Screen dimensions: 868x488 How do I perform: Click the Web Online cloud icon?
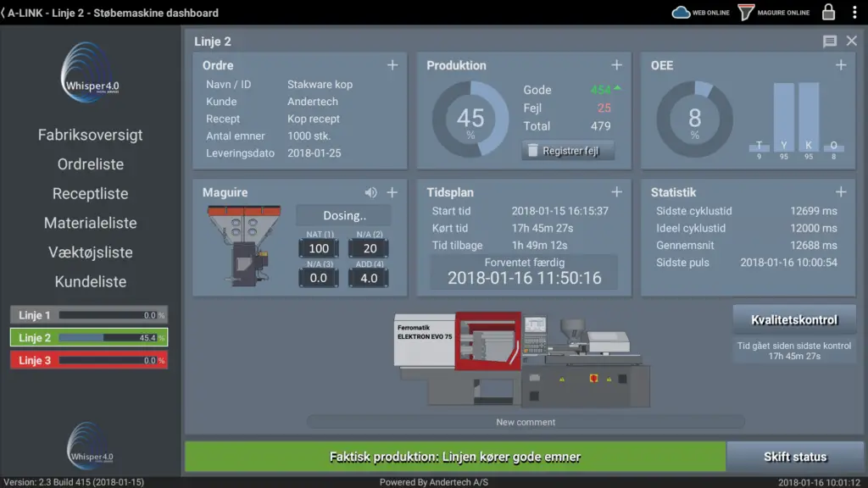click(682, 13)
